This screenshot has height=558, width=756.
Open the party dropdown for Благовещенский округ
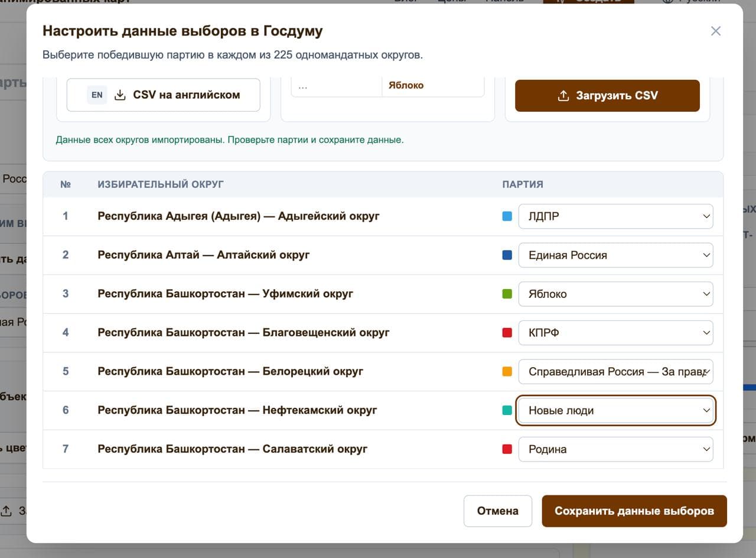click(x=615, y=333)
